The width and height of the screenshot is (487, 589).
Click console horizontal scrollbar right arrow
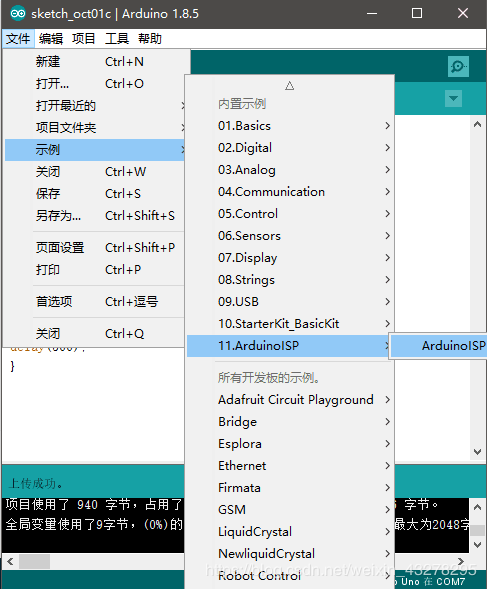[x=461, y=561]
